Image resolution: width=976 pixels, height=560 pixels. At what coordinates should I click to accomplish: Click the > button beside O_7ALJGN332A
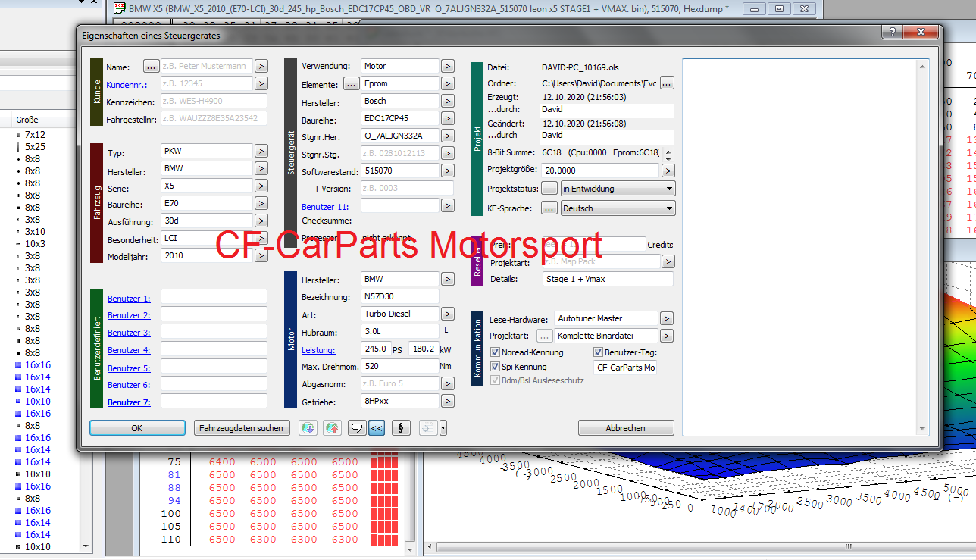point(448,136)
